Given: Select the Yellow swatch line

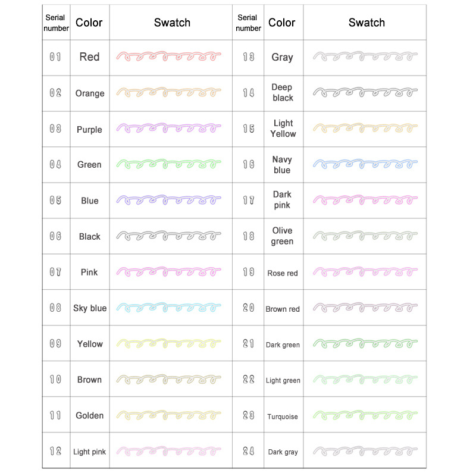Looking at the screenshot, I should (x=169, y=344).
